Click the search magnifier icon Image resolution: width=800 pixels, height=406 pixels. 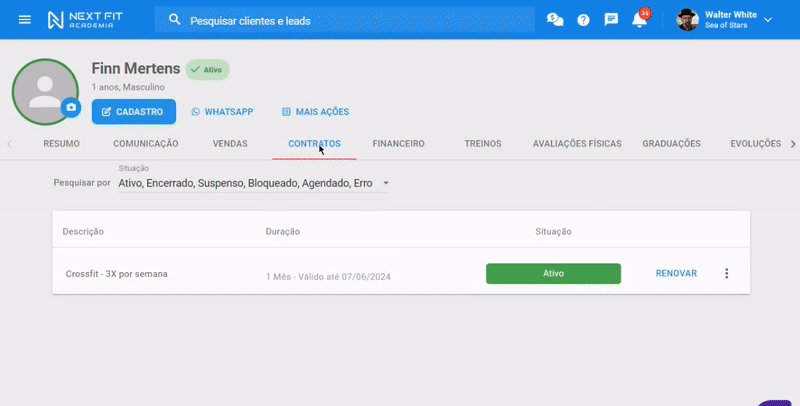click(x=174, y=20)
